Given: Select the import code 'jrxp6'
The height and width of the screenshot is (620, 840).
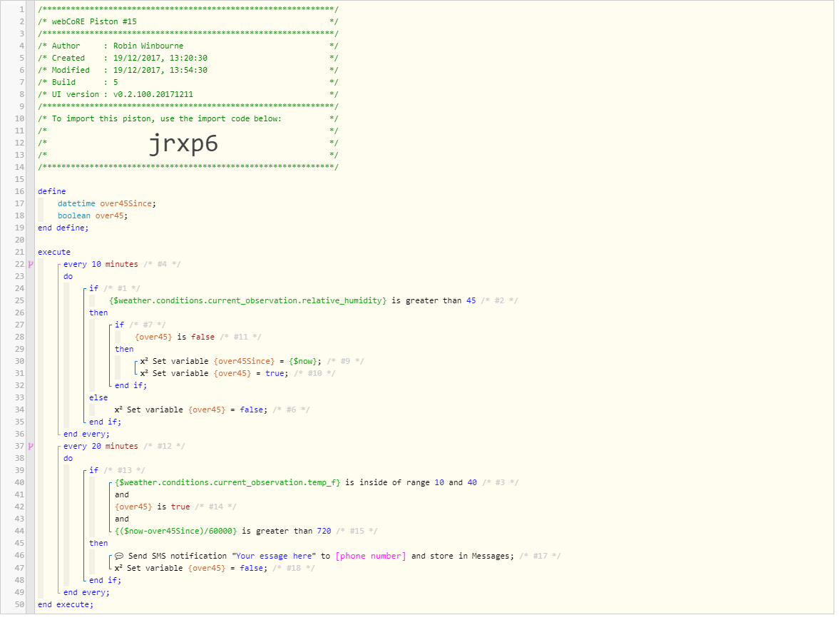Looking at the screenshot, I should pos(183,143).
